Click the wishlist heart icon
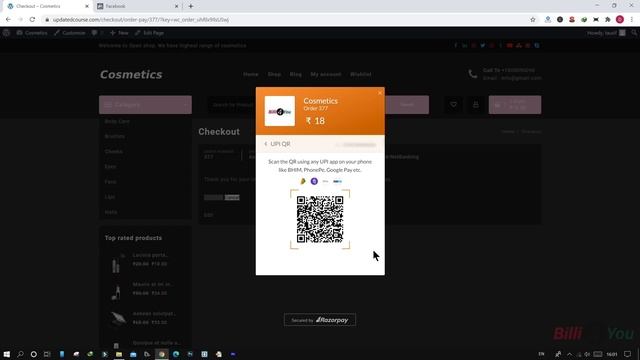 click(453, 105)
